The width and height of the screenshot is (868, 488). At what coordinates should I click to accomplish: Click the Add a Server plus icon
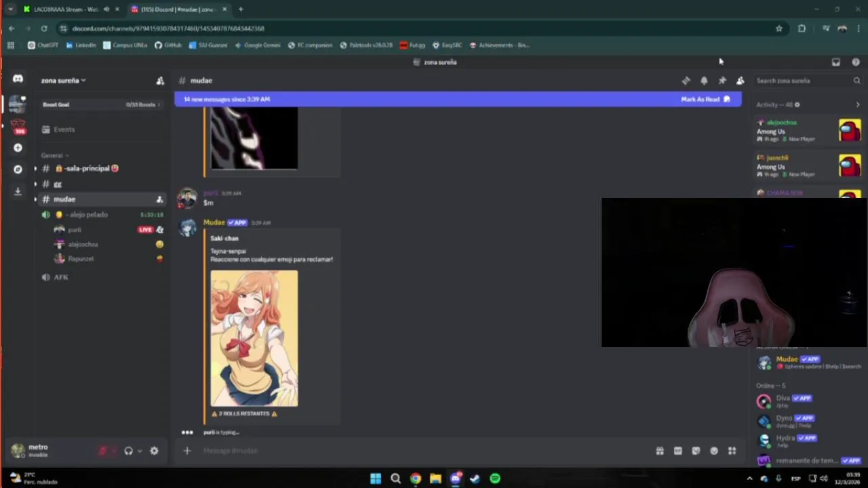click(x=18, y=148)
